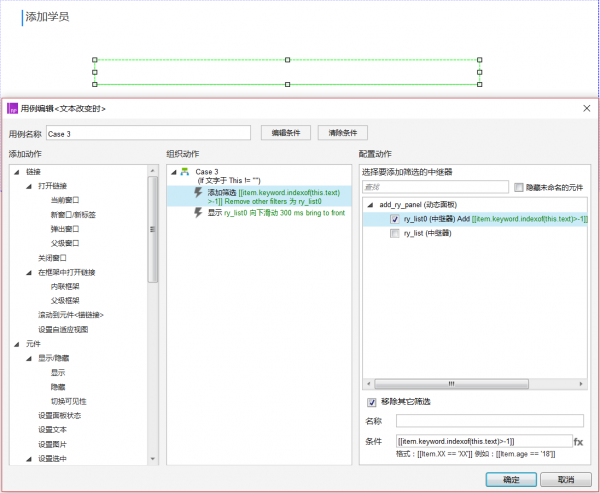
Task: Click the fx function button next to condition
Action: tap(578, 442)
